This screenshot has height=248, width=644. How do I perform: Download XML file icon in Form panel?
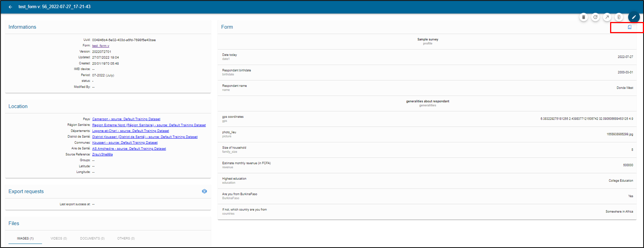[x=629, y=27]
